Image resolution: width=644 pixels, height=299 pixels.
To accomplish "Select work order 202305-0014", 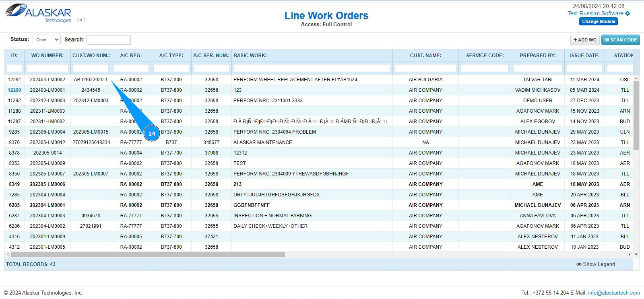I will tap(47, 153).
